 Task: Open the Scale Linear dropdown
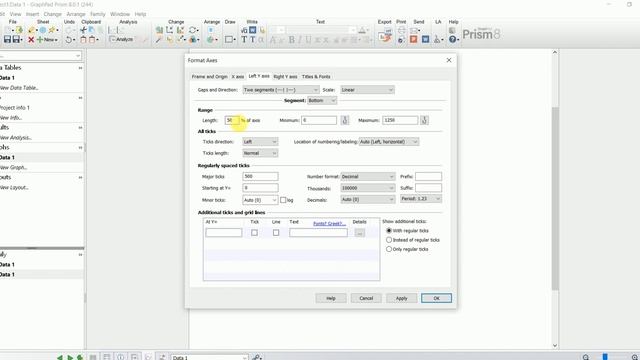click(367, 90)
